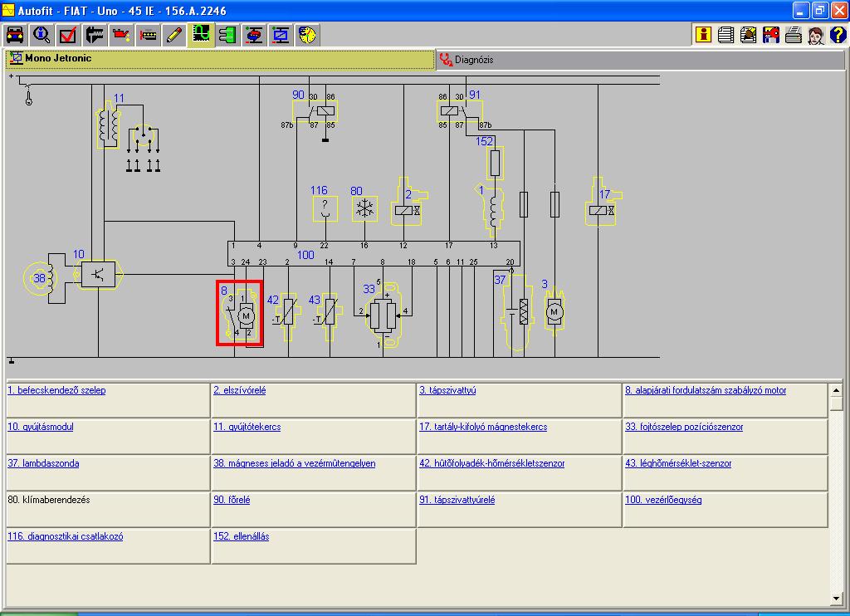850x616 pixels.
Task: Open link '3. tápszivattyú'
Action: click(x=447, y=390)
